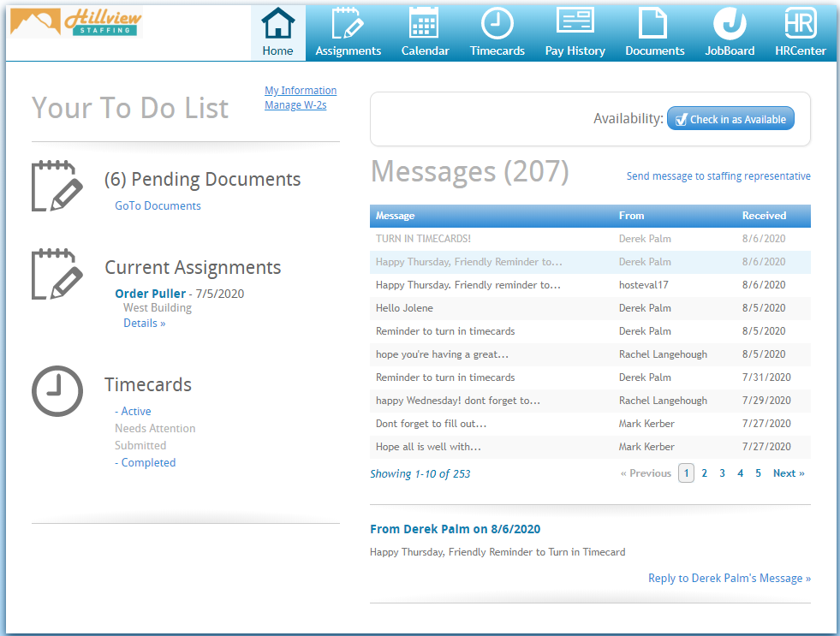Click the Hillview Staffing logo
The width and height of the screenshot is (840, 636).
[76, 22]
